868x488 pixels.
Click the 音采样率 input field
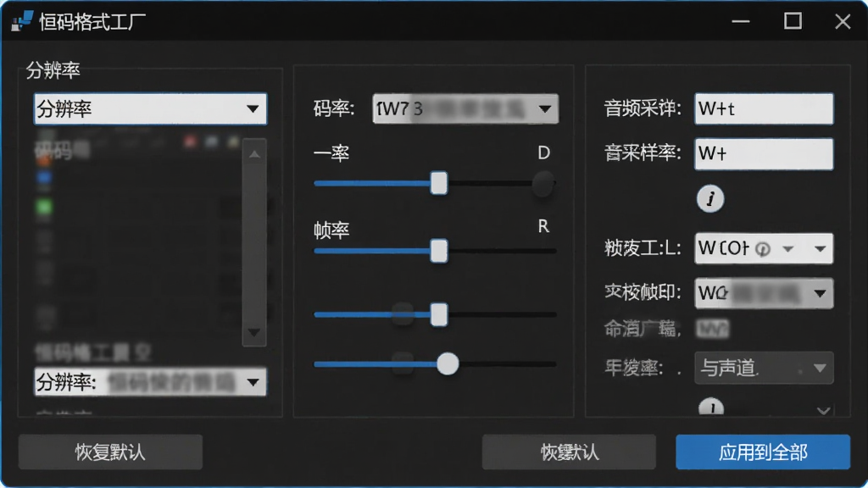764,154
